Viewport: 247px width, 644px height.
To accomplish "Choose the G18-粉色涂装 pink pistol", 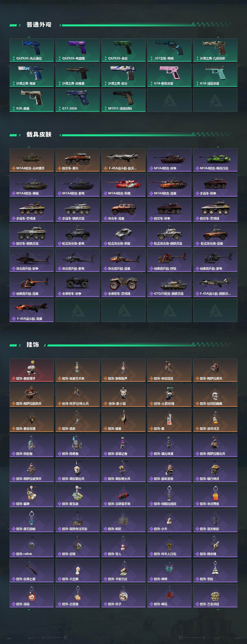I will point(169,75).
